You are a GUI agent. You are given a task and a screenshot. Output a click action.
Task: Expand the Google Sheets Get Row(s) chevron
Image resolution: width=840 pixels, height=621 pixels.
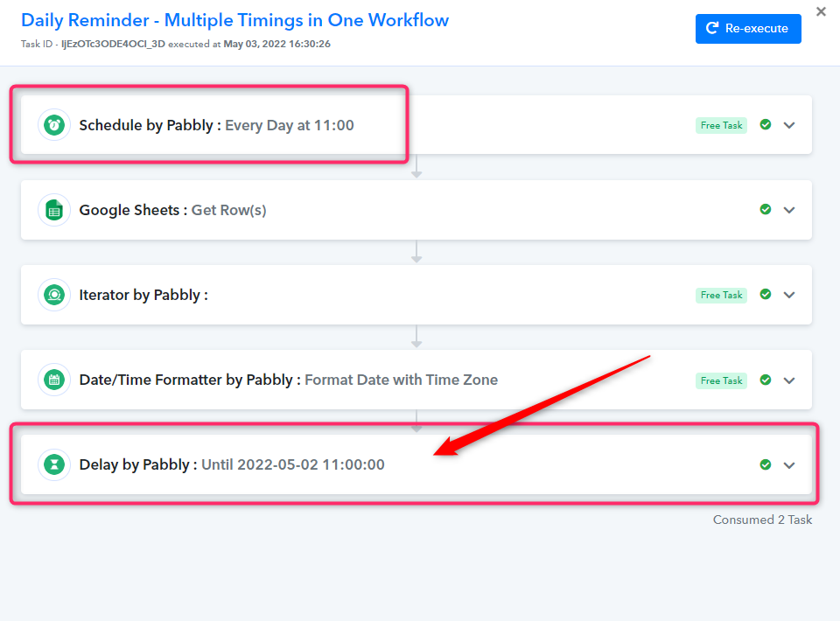click(789, 210)
